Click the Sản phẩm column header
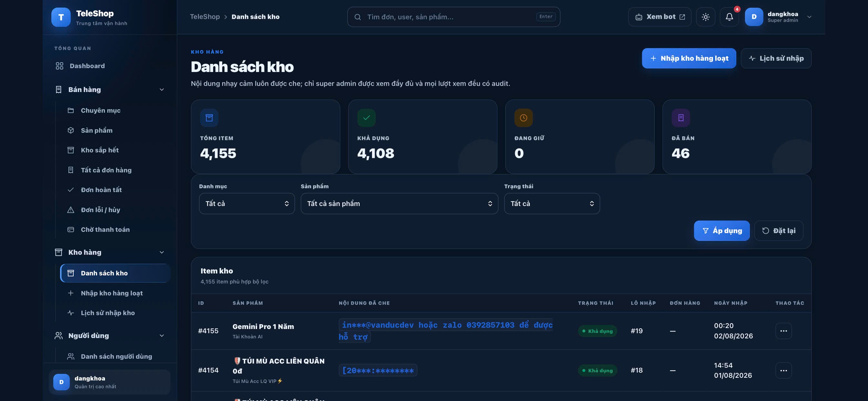 coord(248,303)
